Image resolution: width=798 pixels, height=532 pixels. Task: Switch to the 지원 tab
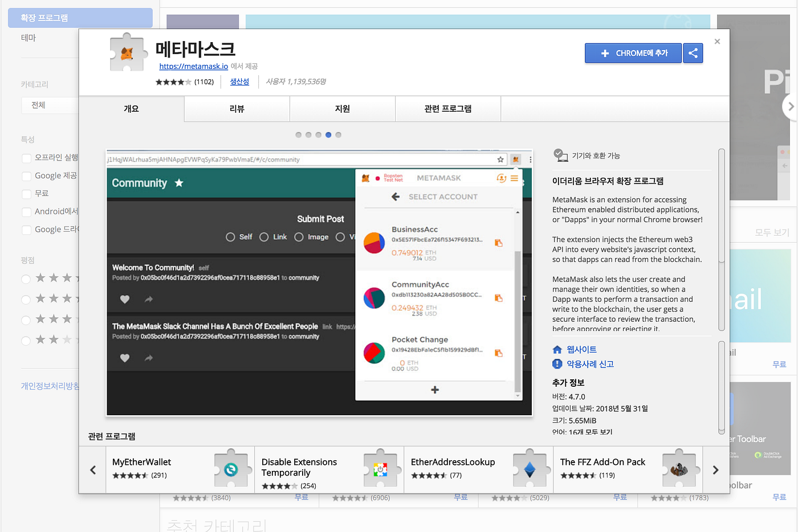pos(343,109)
